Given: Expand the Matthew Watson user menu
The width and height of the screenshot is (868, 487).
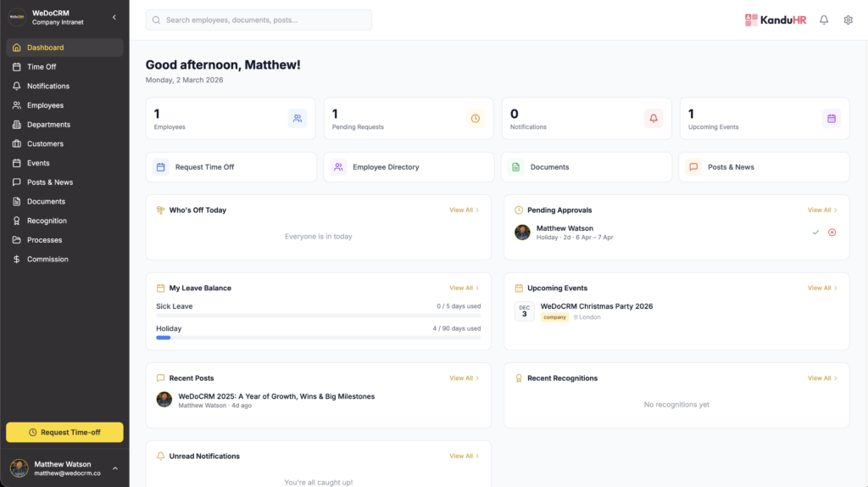Looking at the screenshot, I should tap(115, 468).
